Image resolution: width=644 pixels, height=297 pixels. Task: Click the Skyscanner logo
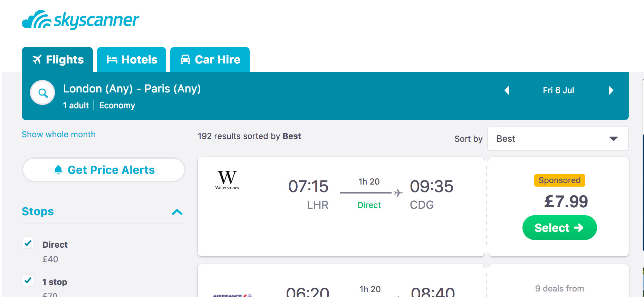pos(80,20)
